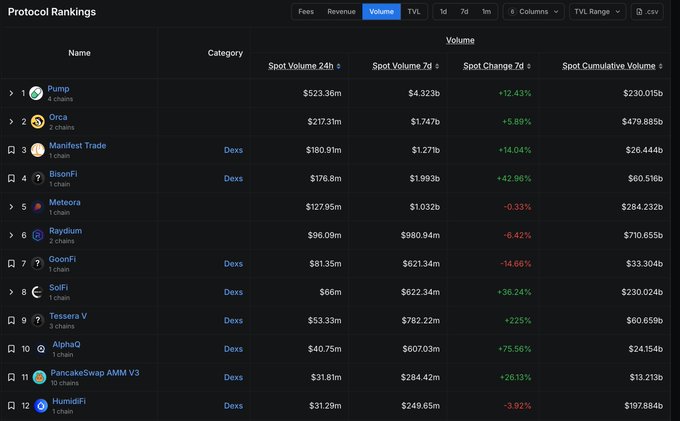
Task: Click the GoonFi question-mark logo icon
Action: (38, 264)
